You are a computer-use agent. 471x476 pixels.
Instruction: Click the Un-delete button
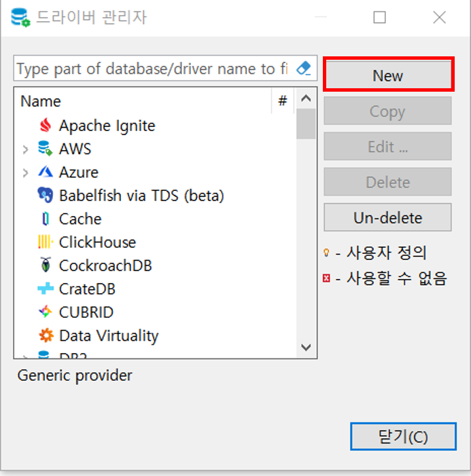click(x=387, y=217)
